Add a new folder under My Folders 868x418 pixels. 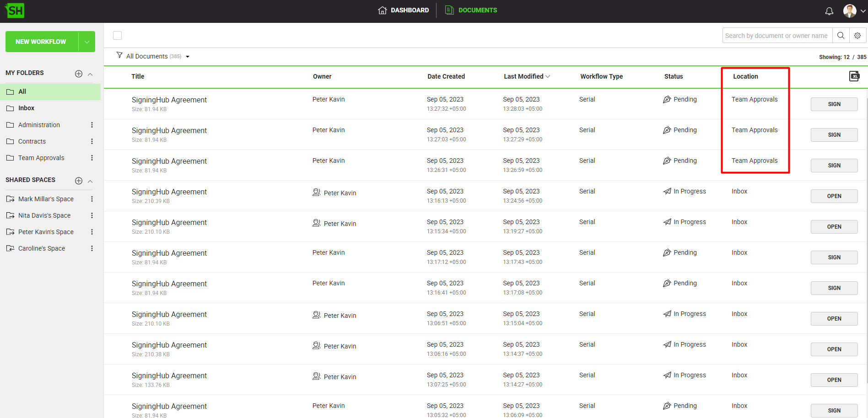[79, 74]
